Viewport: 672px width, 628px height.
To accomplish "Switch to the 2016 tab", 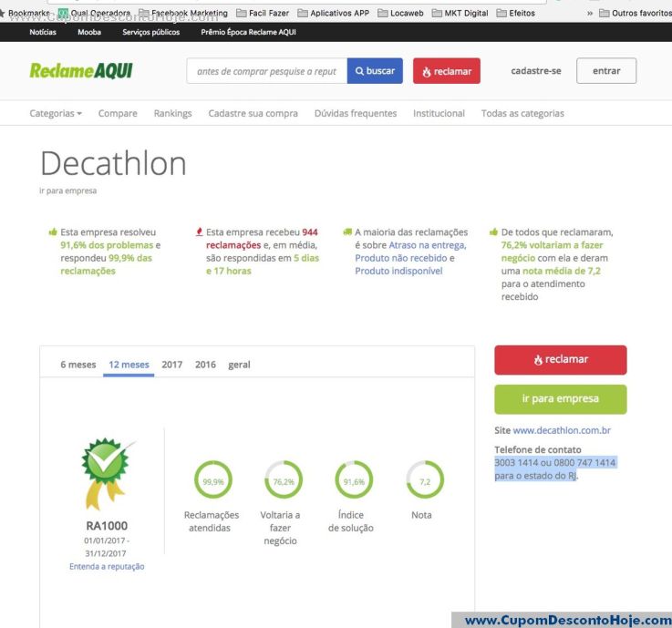I will pyautogui.click(x=205, y=365).
